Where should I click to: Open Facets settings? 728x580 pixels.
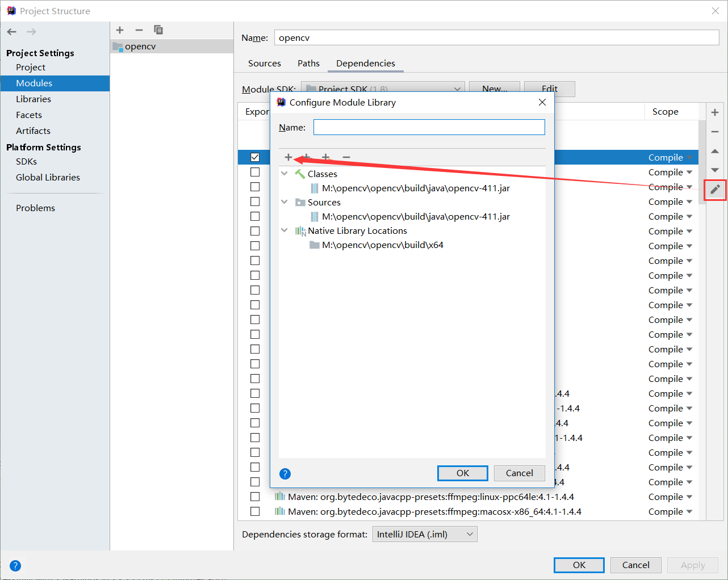pyautogui.click(x=29, y=115)
